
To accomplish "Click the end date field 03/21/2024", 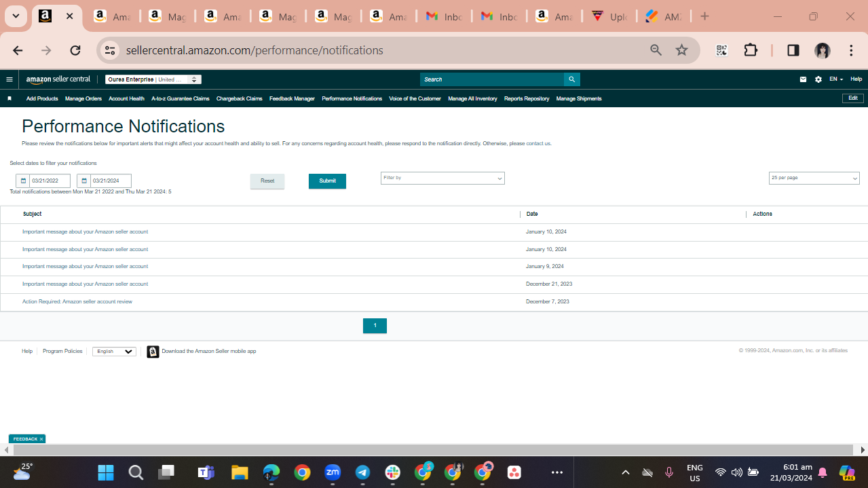I will click(x=111, y=181).
